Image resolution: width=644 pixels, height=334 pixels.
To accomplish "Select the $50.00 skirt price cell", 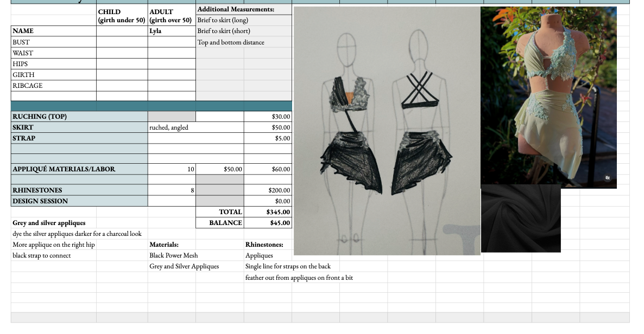I will pos(268,127).
